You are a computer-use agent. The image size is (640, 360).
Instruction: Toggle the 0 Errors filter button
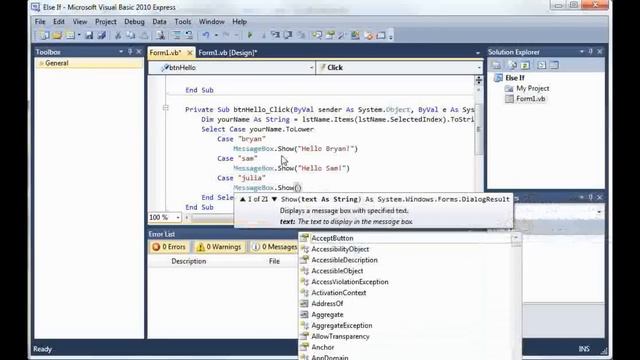(x=169, y=247)
